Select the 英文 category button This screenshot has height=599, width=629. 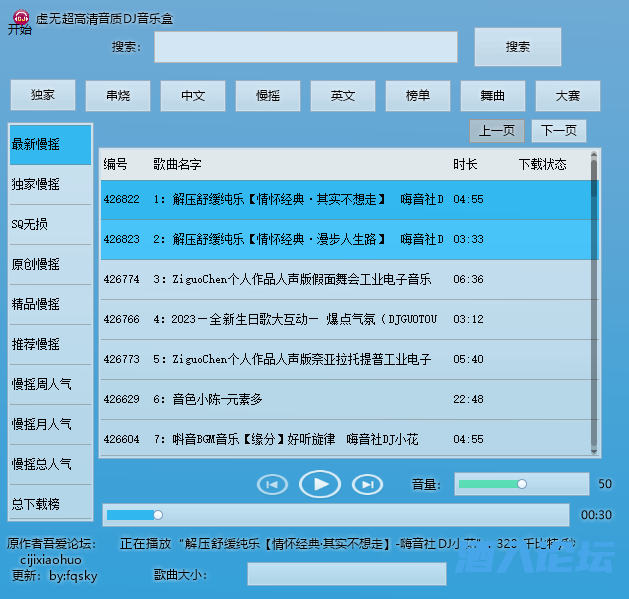click(x=343, y=95)
